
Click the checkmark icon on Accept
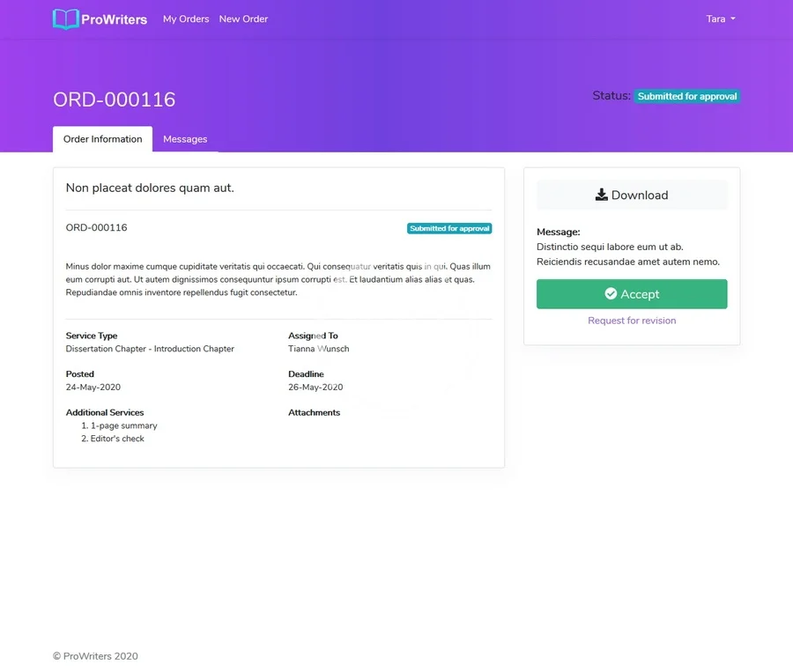click(611, 294)
